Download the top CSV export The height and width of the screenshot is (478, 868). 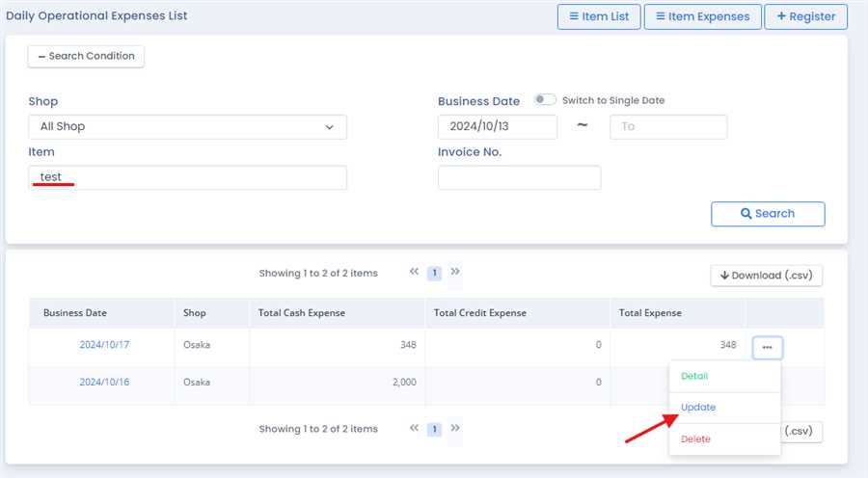pyautogui.click(x=767, y=276)
